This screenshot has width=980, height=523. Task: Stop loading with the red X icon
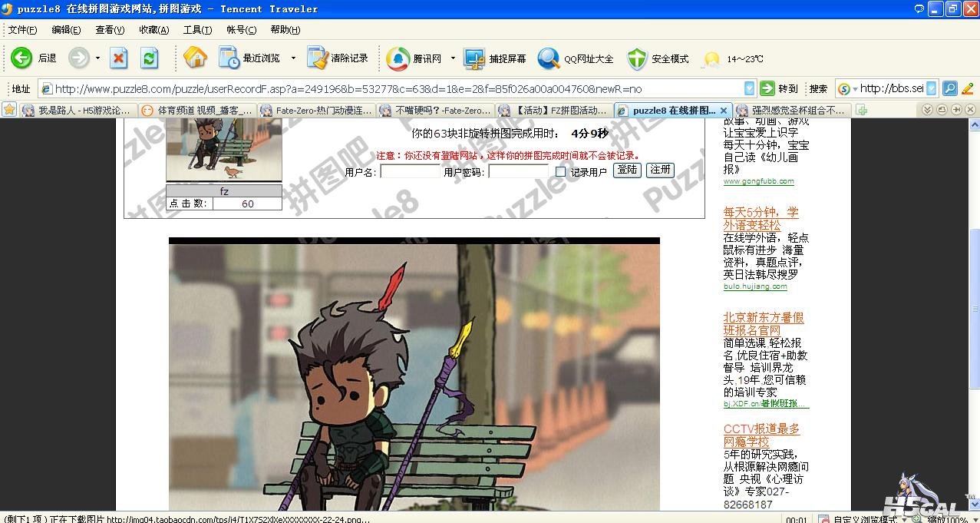point(119,58)
